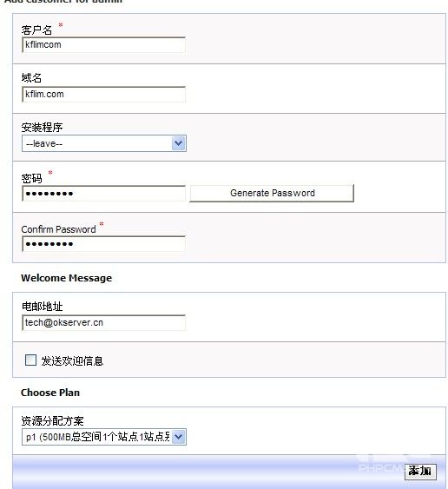This screenshot has width=448, height=489.
Task: Click the arrow of the 安装程序 combo box
Action: coord(179,143)
